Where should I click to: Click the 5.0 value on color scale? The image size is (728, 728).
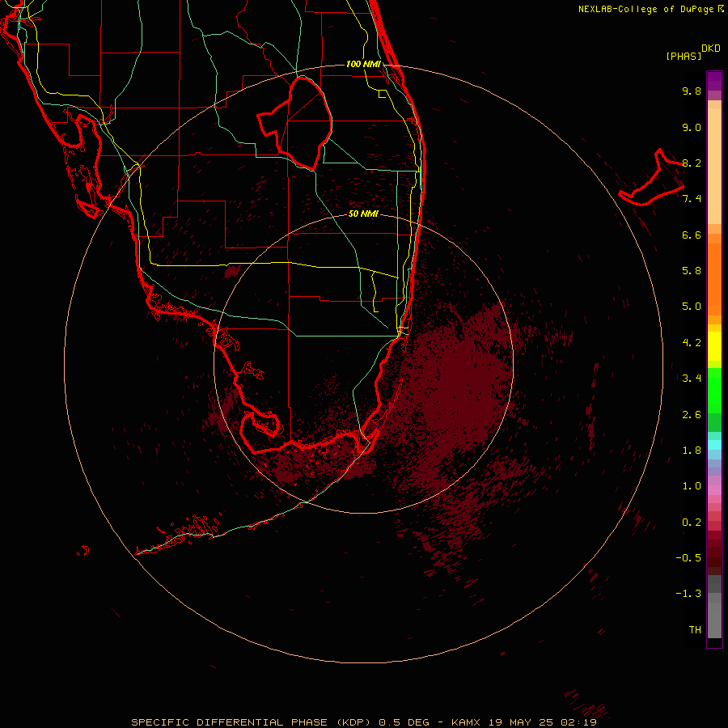(x=692, y=307)
